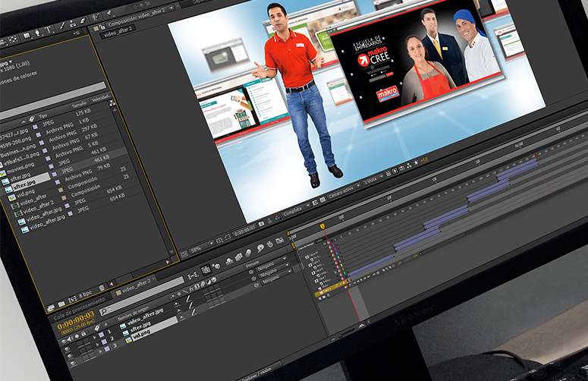Switch to the video_after 2 timeline tab
Screen dimensions: 588x381
coord(137,285)
